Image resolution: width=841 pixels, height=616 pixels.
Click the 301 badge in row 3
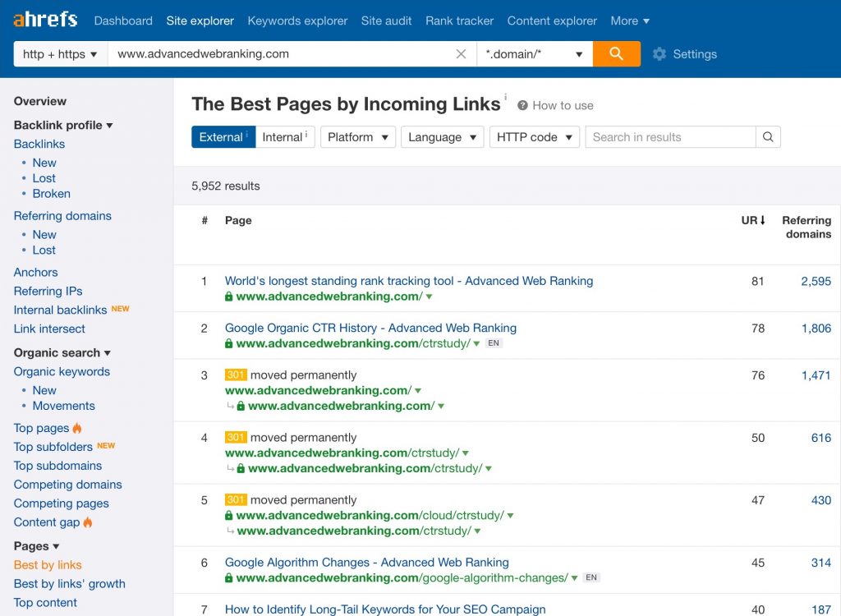[x=236, y=375]
